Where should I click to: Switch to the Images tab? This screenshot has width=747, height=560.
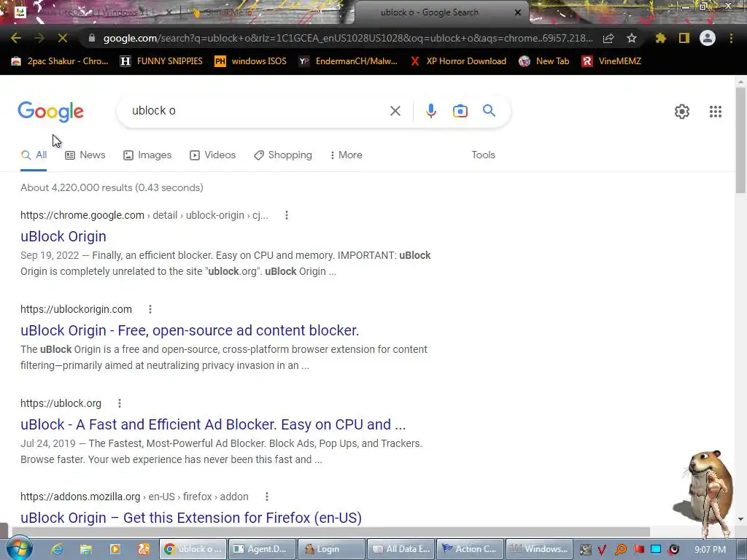point(147,155)
